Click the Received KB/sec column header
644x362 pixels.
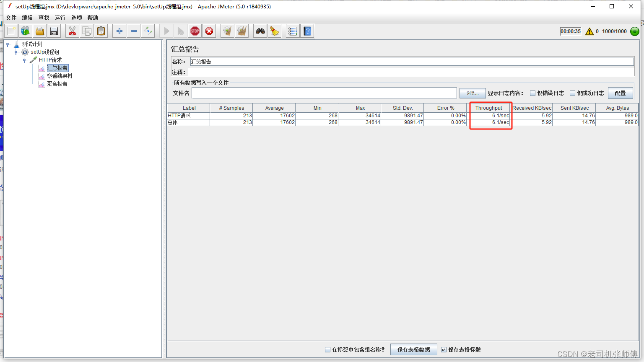pyautogui.click(x=532, y=108)
